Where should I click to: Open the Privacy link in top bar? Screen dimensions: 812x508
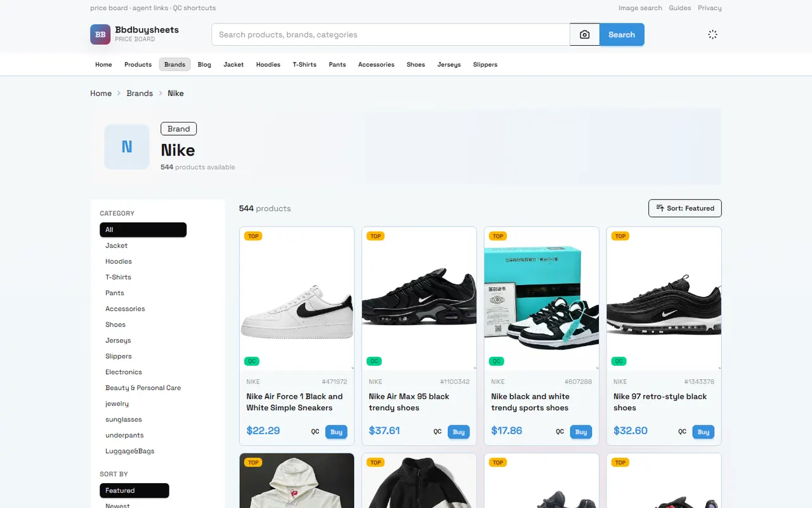(710, 8)
